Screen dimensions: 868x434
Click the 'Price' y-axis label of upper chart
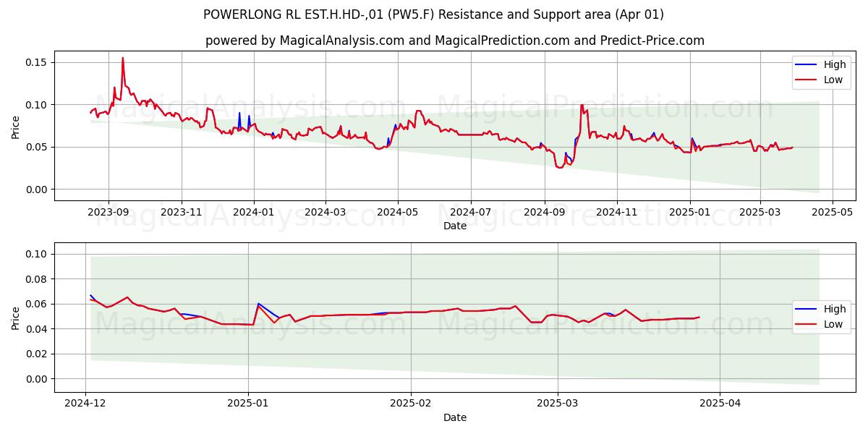15,126
